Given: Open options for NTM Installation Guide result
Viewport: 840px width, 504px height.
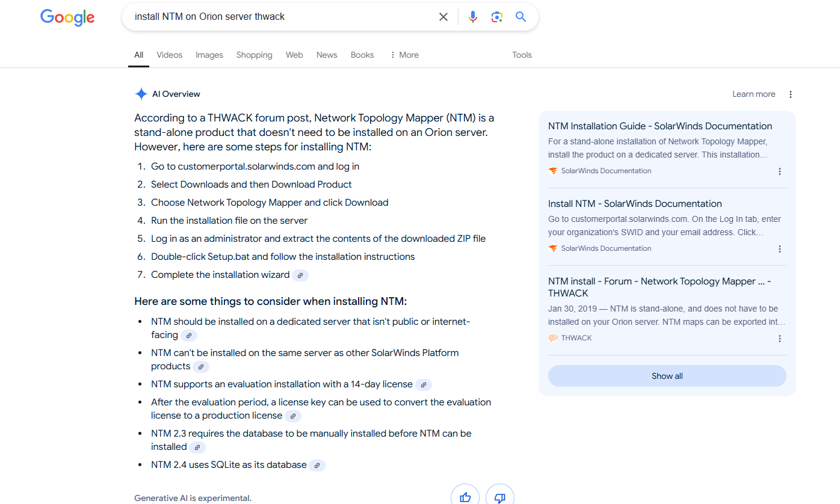Looking at the screenshot, I should coord(780,171).
